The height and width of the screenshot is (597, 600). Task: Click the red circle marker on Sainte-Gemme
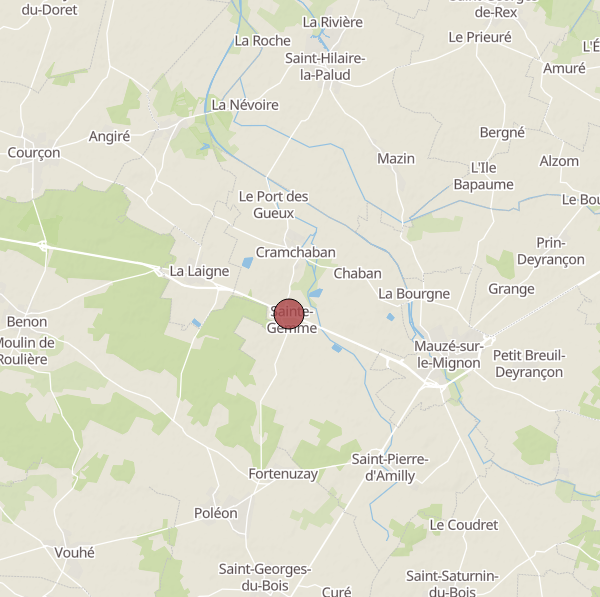tap(289, 315)
